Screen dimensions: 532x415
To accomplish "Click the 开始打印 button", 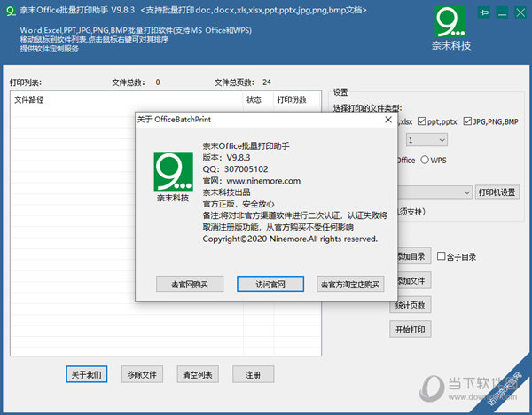I will click(411, 329).
